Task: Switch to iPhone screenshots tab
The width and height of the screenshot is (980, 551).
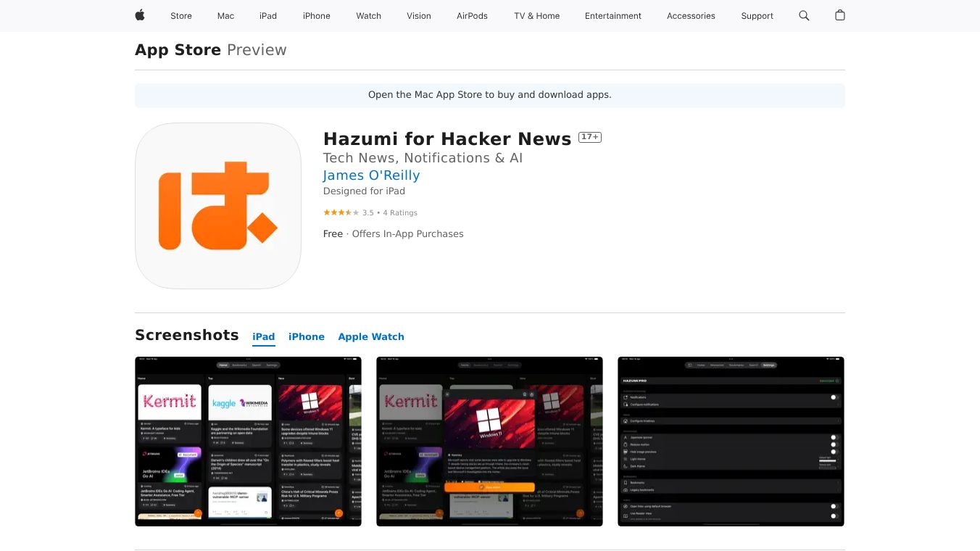Action: pyautogui.click(x=307, y=337)
